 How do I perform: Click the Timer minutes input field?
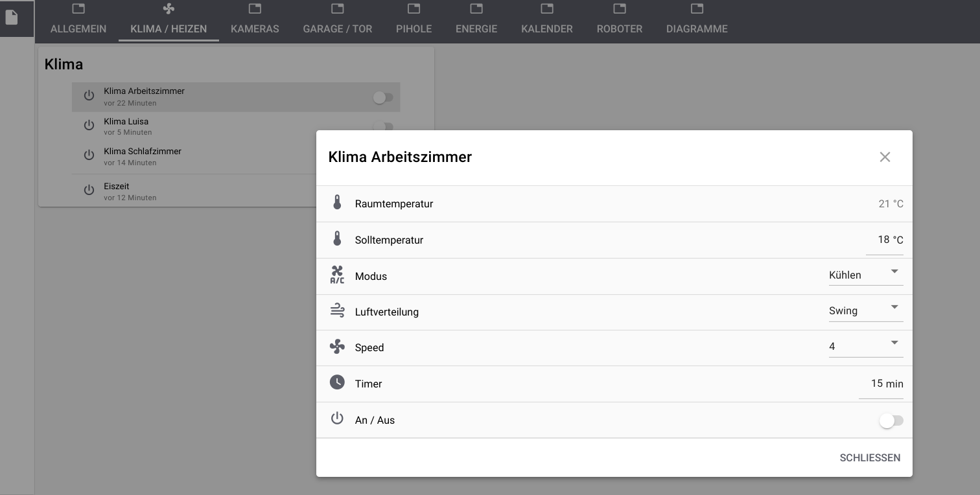click(x=881, y=384)
